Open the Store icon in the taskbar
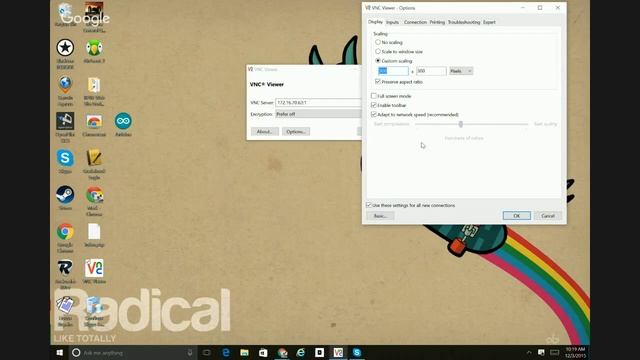The height and width of the screenshot is (360, 640). pos(263,353)
